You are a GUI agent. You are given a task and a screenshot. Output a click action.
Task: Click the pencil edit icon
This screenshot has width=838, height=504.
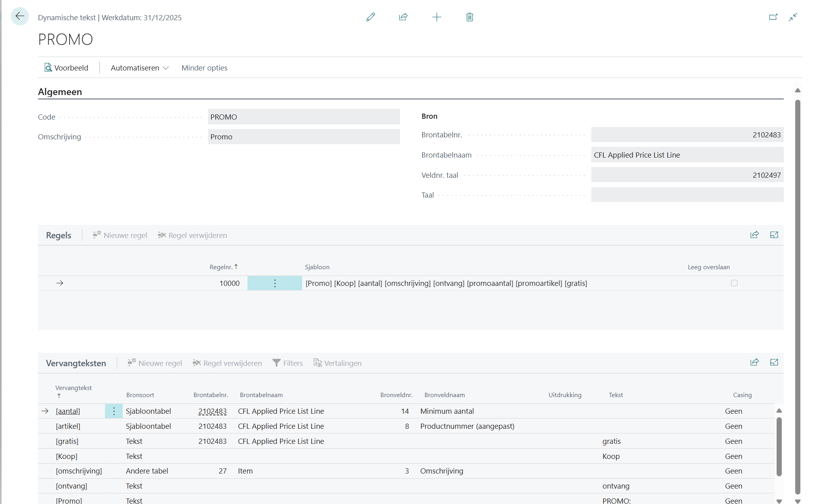(370, 17)
